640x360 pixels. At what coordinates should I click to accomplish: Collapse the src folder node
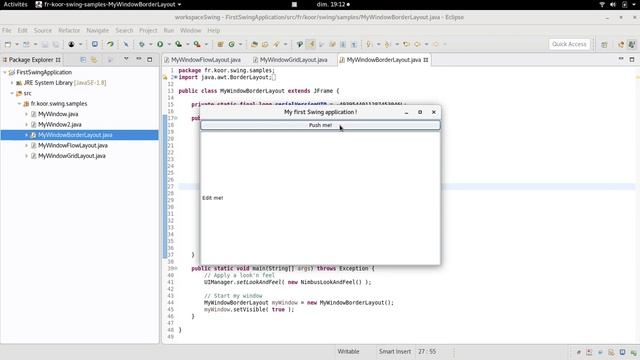(x=12, y=93)
